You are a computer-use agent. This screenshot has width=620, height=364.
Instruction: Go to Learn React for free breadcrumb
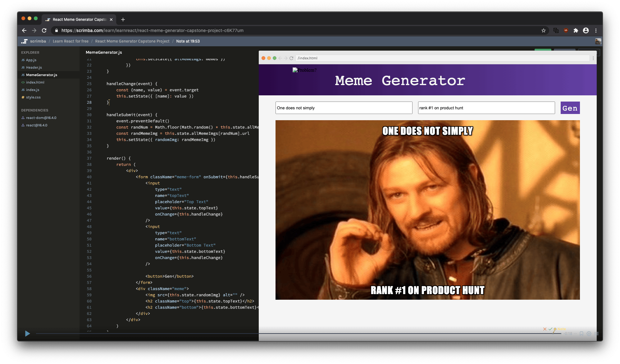(x=71, y=41)
